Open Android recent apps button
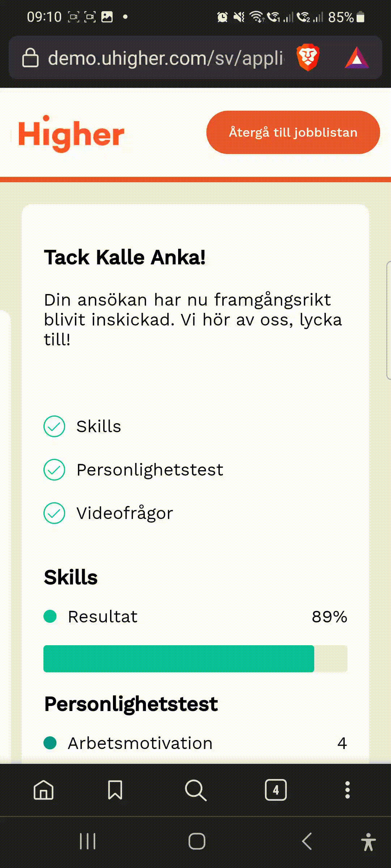Image resolution: width=391 pixels, height=868 pixels. click(x=88, y=841)
